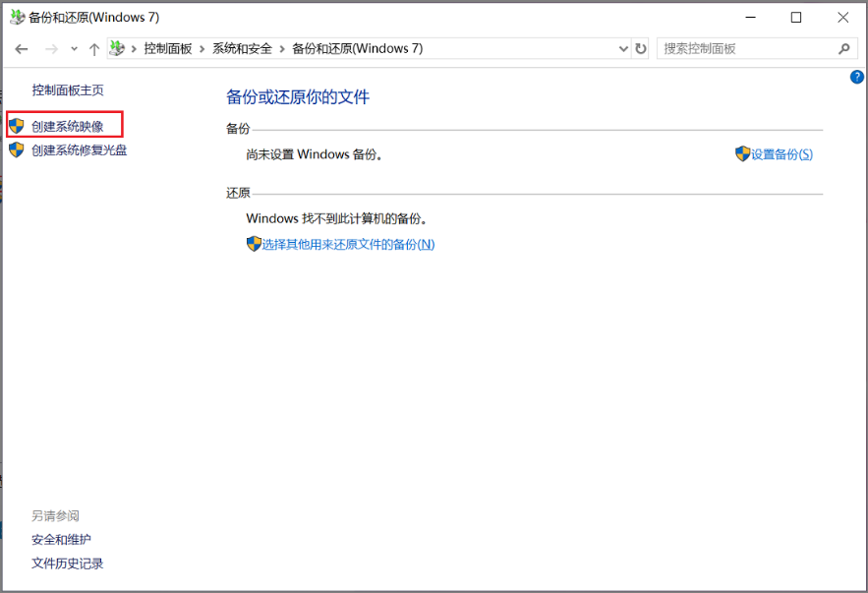The width and height of the screenshot is (868, 593).
Task: Click the 还原 section label
Action: click(x=238, y=193)
